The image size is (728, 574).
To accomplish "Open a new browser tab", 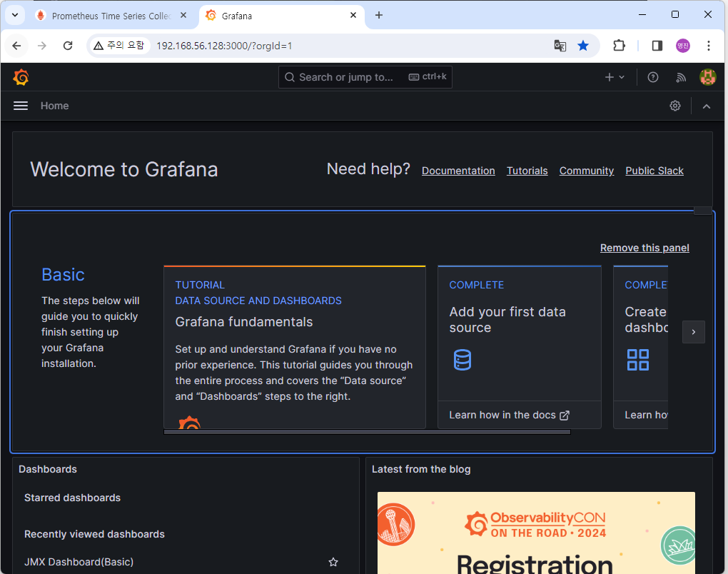I will [x=379, y=15].
